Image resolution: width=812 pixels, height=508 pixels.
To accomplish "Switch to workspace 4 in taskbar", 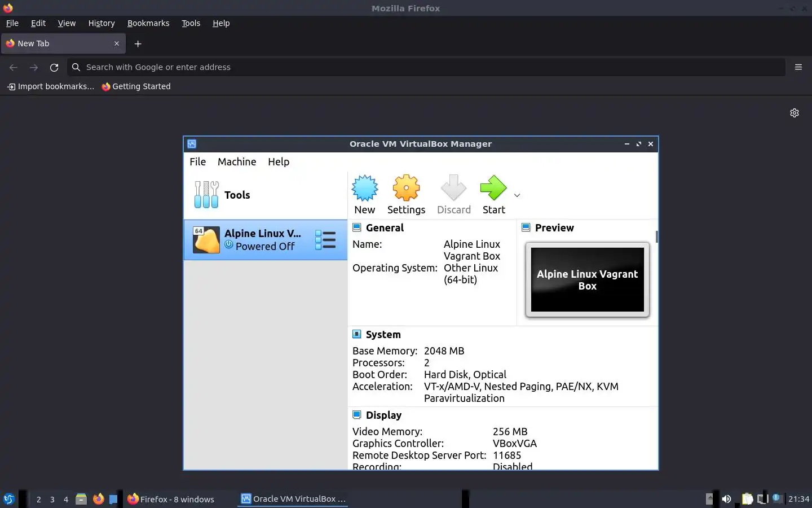I will click(66, 499).
